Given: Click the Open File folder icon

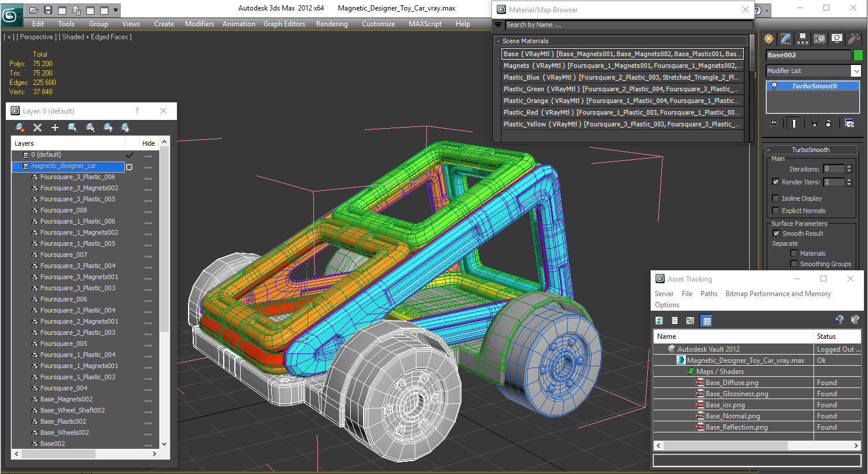Looking at the screenshot, I should click(34, 10).
